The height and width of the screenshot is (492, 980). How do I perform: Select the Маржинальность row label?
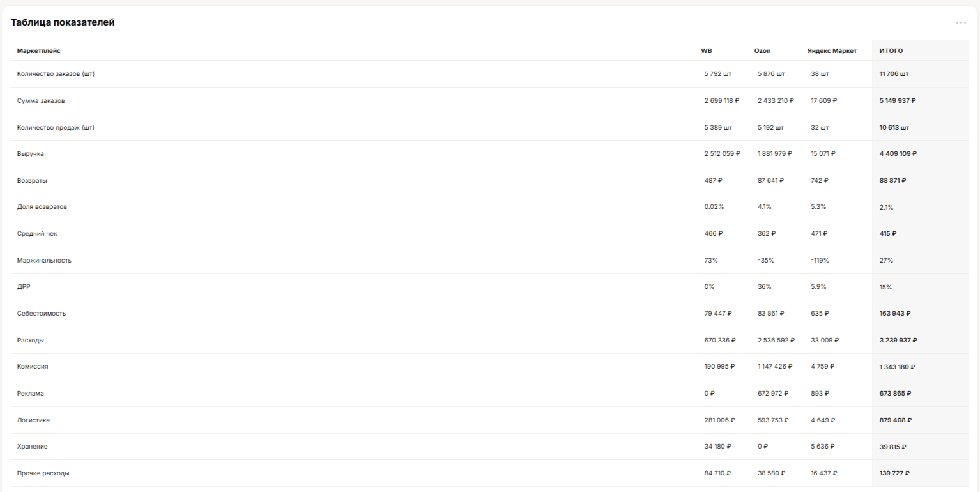tap(44, 261)
